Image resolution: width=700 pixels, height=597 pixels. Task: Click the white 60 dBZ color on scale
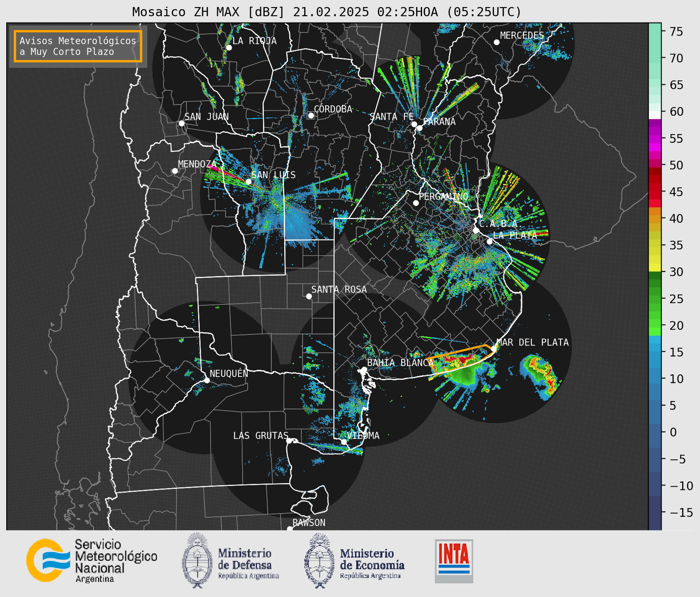tap(655, 114)
